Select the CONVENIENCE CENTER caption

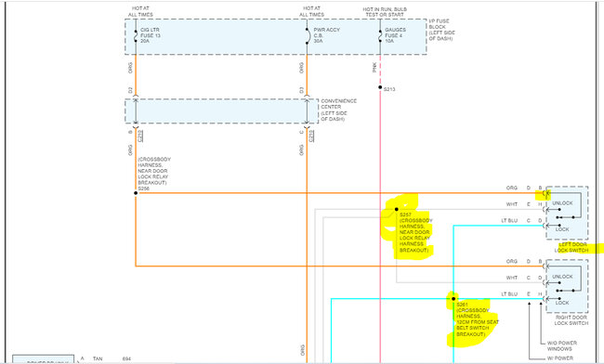point(338,110)
